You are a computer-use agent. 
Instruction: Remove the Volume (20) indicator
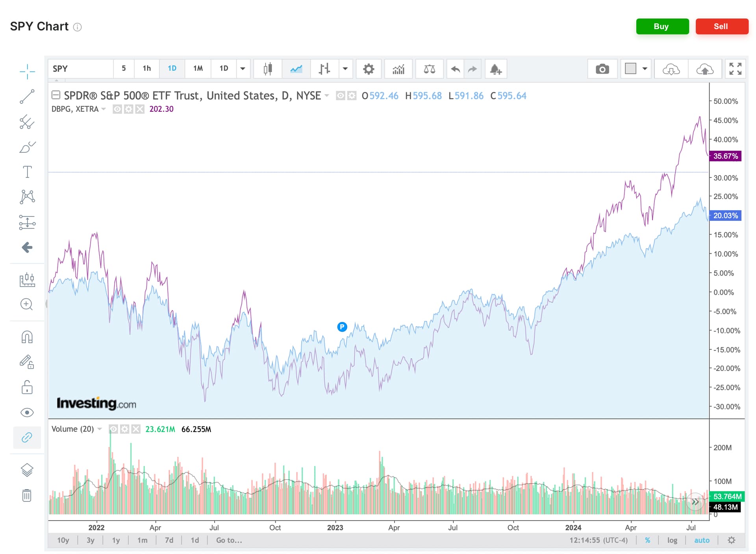[136, 429]
